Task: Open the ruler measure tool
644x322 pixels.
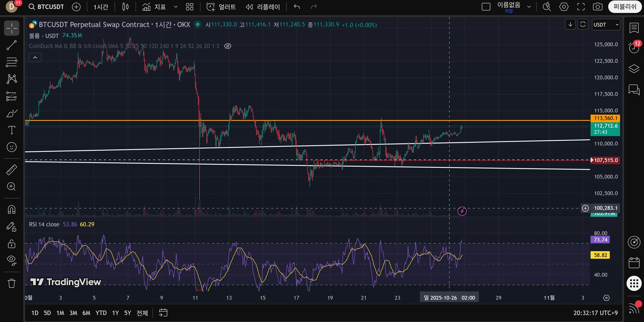Action: 12,170
